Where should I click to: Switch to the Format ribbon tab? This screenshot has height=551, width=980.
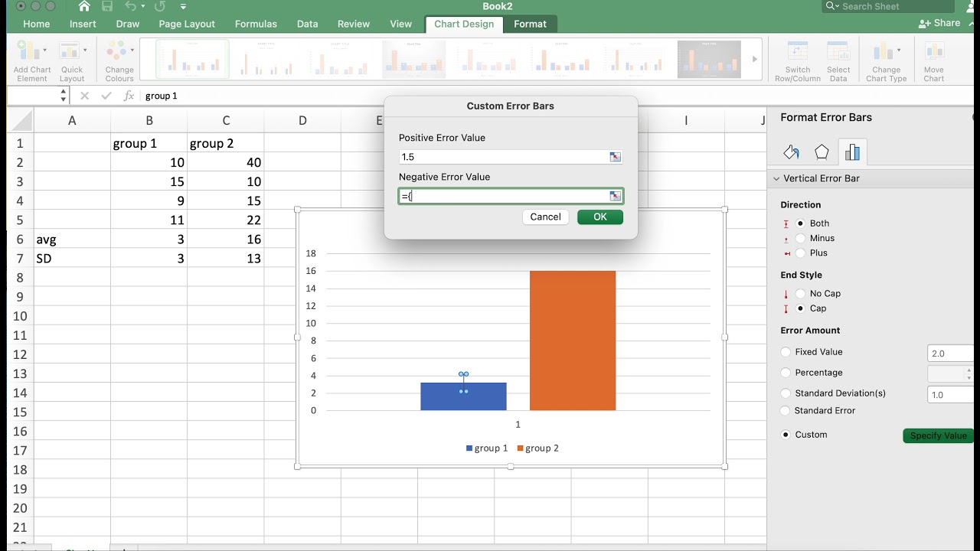click(x=530, y=24)
